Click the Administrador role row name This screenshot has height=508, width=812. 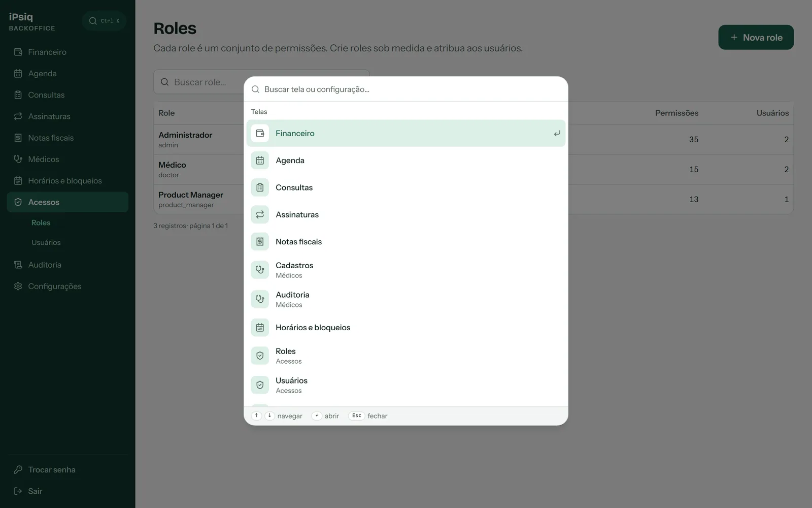tap(185, 135)
